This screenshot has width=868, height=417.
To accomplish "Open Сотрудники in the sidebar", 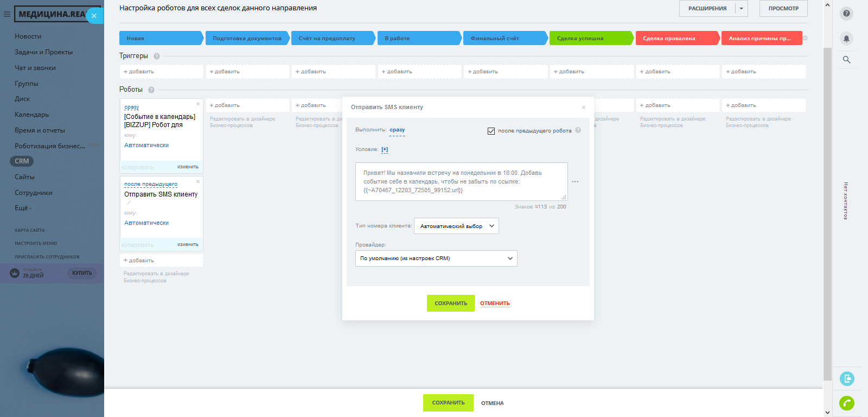I will click(x=34, y=193).
